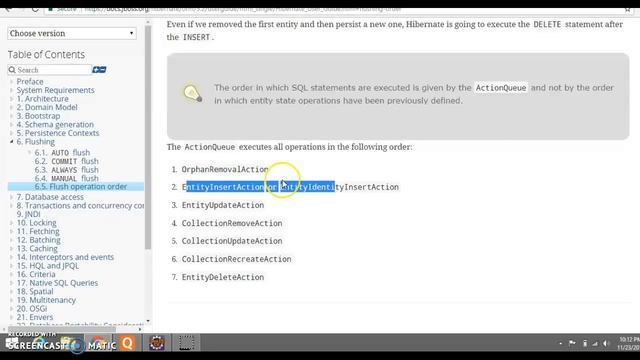Open 15. HQL and JPQL chapter
The height and width of the screenshot is (360, 640).
point(48,266)
